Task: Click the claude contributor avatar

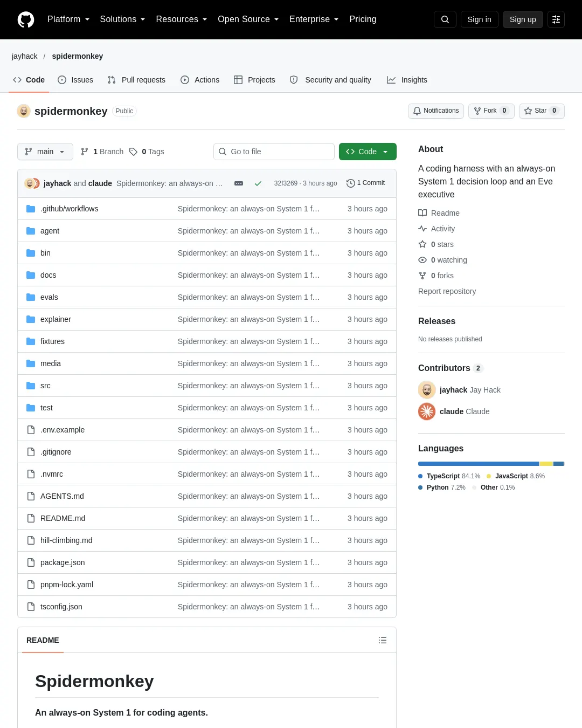Action: [427, 411]
